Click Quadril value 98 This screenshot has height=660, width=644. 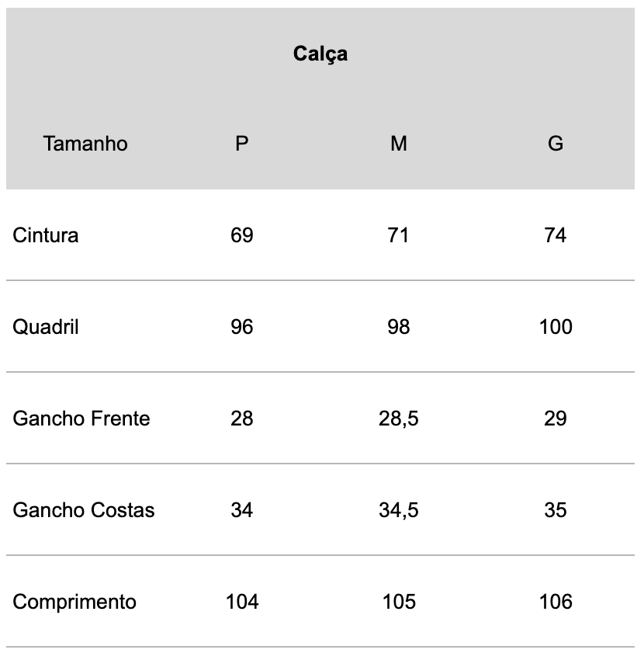coord(398,327)
